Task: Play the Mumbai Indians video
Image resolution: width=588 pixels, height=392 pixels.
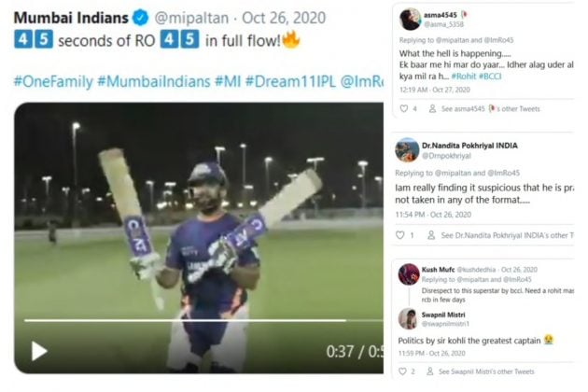Action: [39, 351]
